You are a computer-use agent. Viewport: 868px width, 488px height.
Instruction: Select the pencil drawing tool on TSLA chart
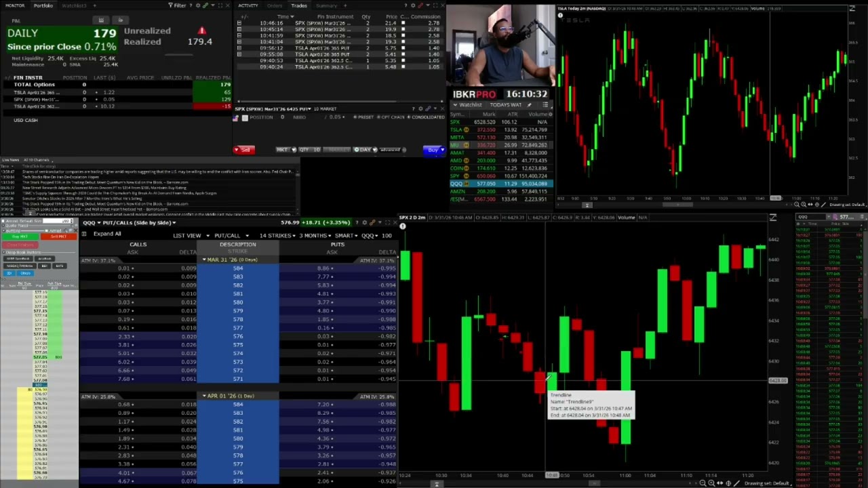point(823,205)
